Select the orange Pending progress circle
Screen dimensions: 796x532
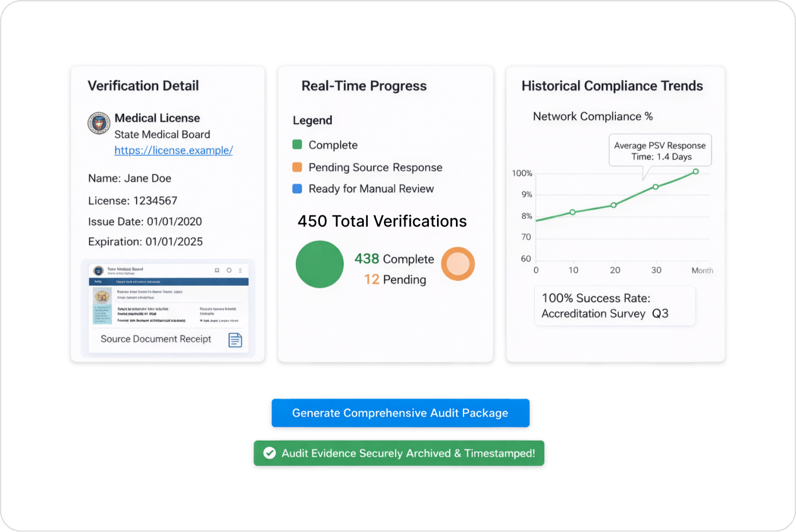click(x=458, y=264)
